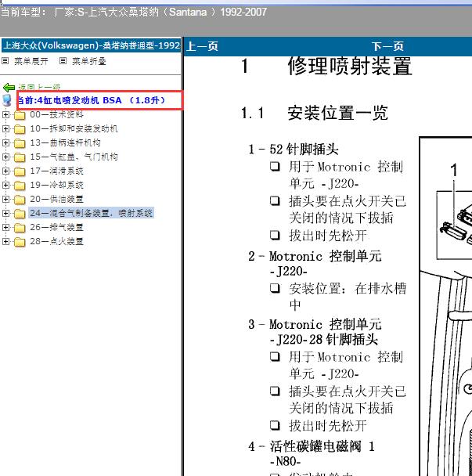
Task: Open 10—拆卸和安装发动机 tree item
Action: [x=74, y=128]
